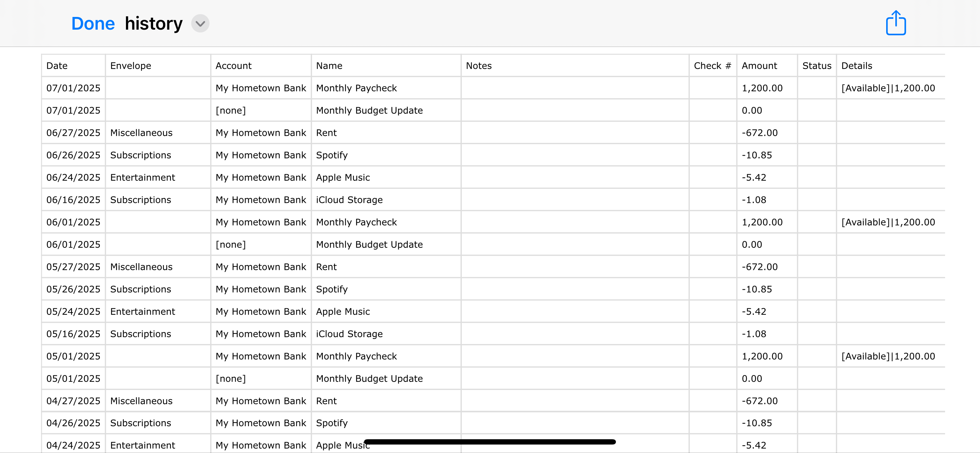This screenshot has height=453, width=980.
Task: Select Monthly Paycheck on 06/01/2025
Action: pyautogui.click(x=356, y=223)
